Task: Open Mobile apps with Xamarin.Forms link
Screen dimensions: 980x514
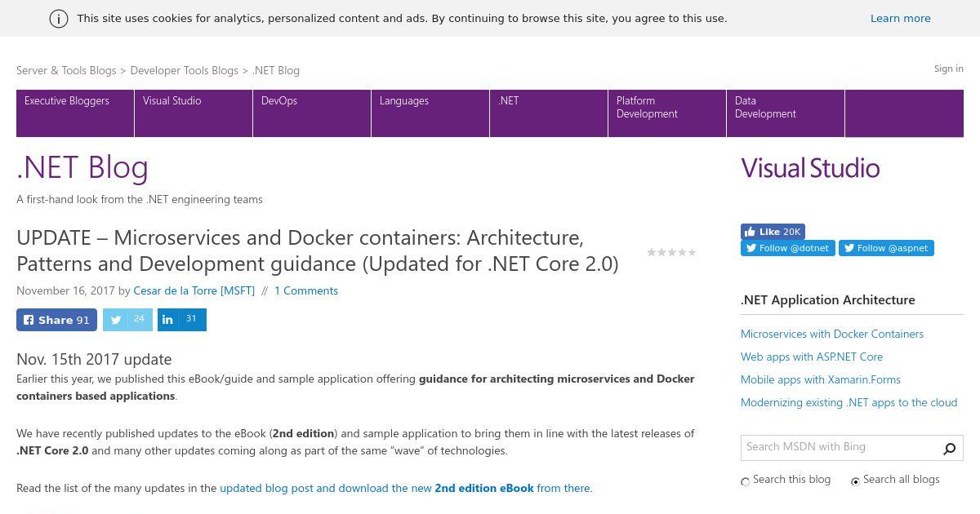Action: coord(821,379)
